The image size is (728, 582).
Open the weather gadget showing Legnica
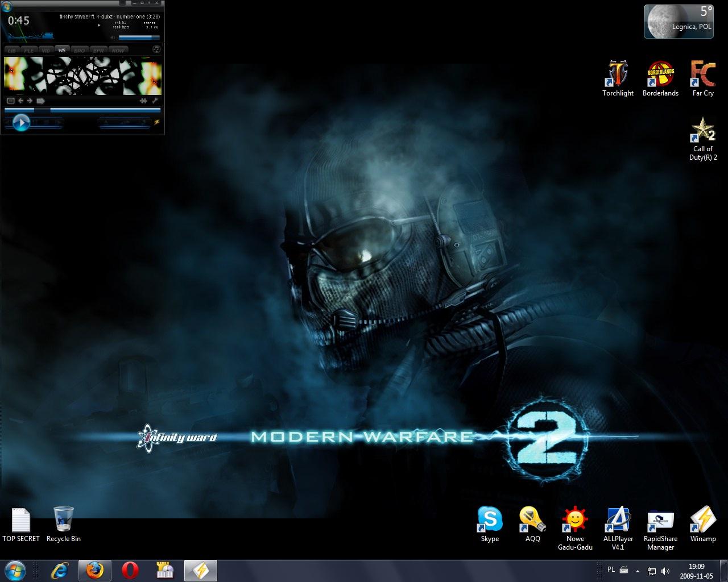pyautogui.click(x=679, y=22)
